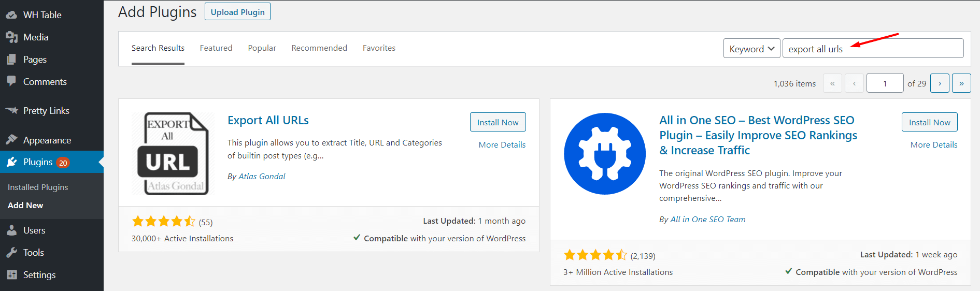Click the 1,036 items count text
The height and width of the screenshot is (291, 980).
(x=794, y=83)
